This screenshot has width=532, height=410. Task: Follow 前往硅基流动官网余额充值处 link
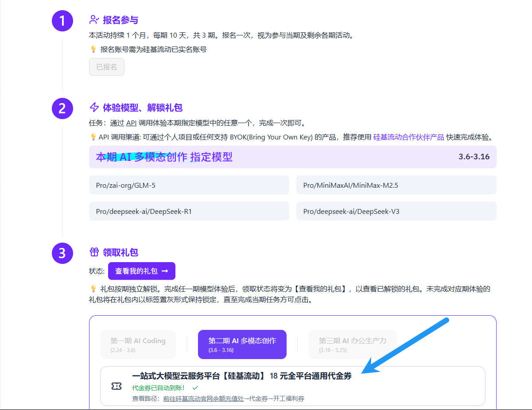coord(203,398)
